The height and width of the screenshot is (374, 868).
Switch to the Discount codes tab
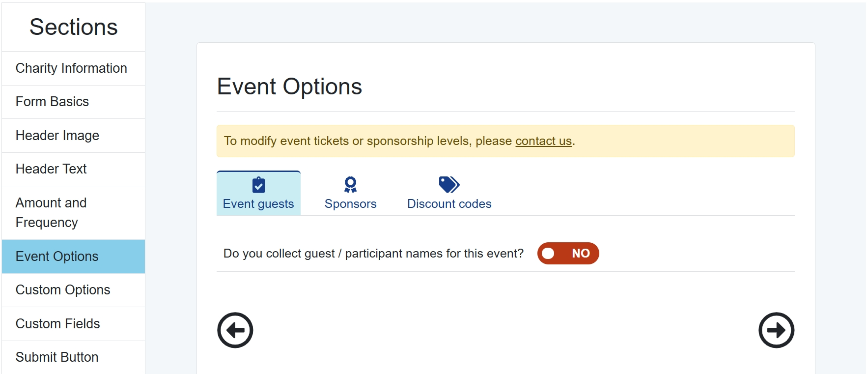[x=449, y=203]
